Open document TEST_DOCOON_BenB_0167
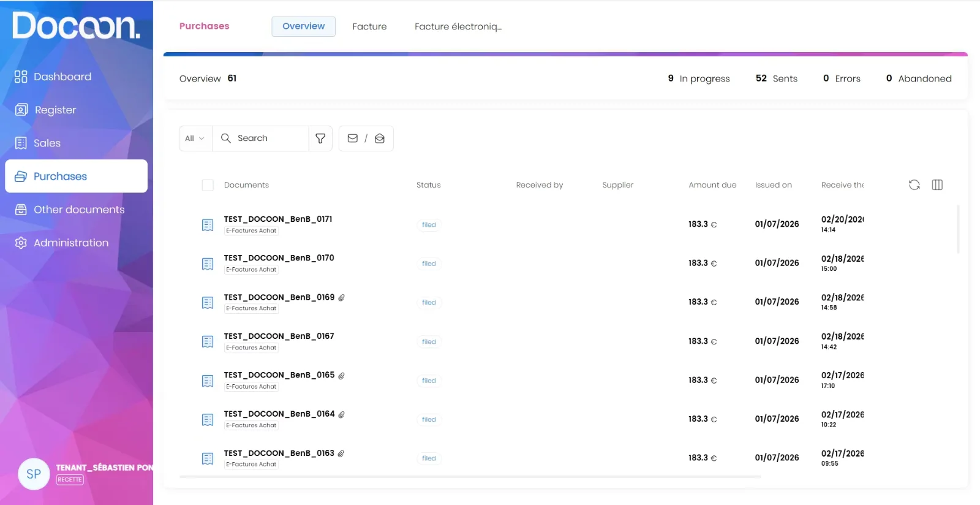The image size is (980, 505). 279,336
